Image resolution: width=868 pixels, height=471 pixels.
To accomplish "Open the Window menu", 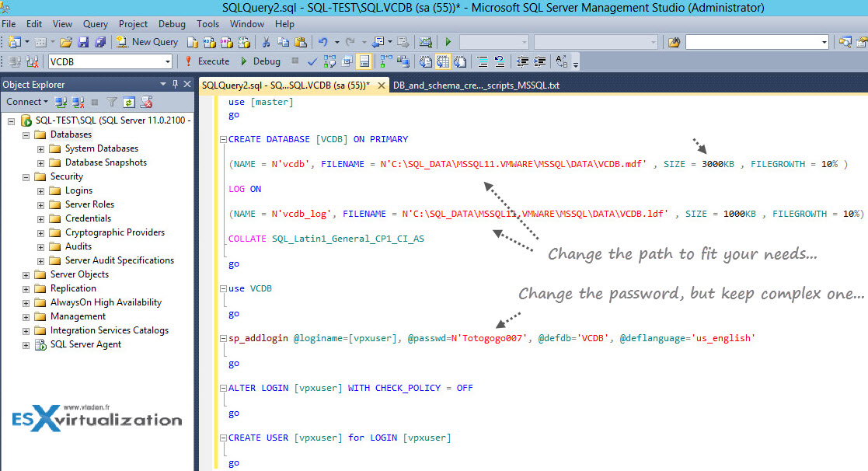I will [x=247, y=24].
